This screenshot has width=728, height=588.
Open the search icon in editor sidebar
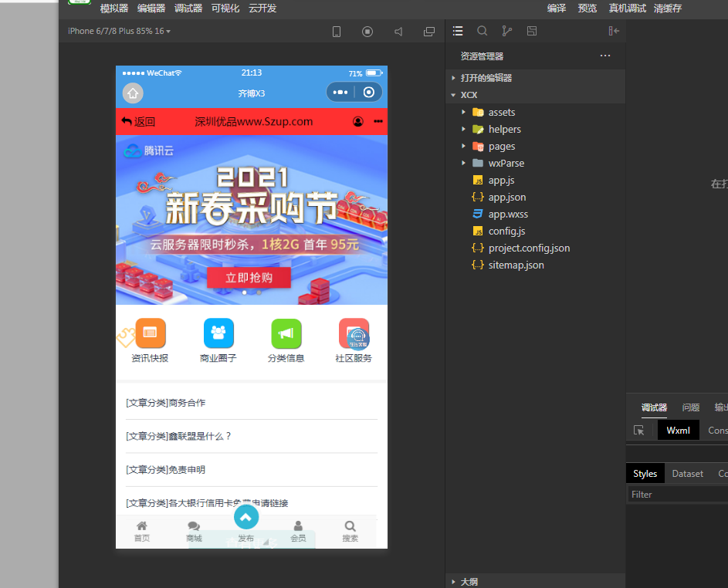coord(483,31)
